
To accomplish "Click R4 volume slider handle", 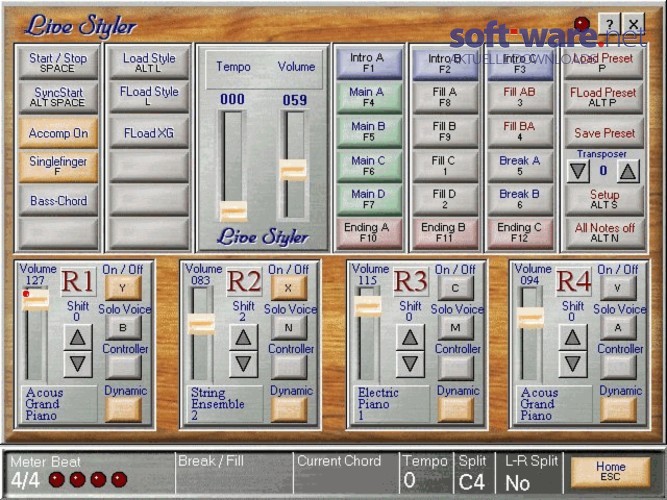I will (530, 317).
